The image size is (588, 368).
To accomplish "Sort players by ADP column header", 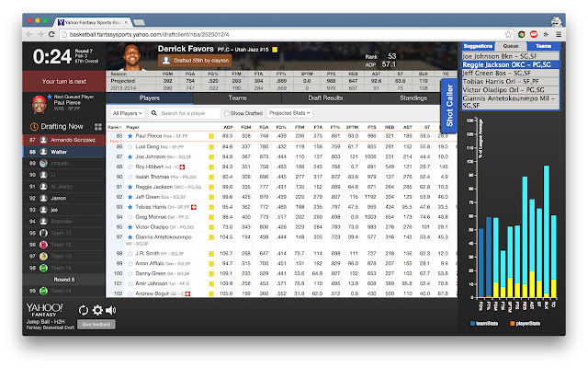I will (x=228, y=127).
